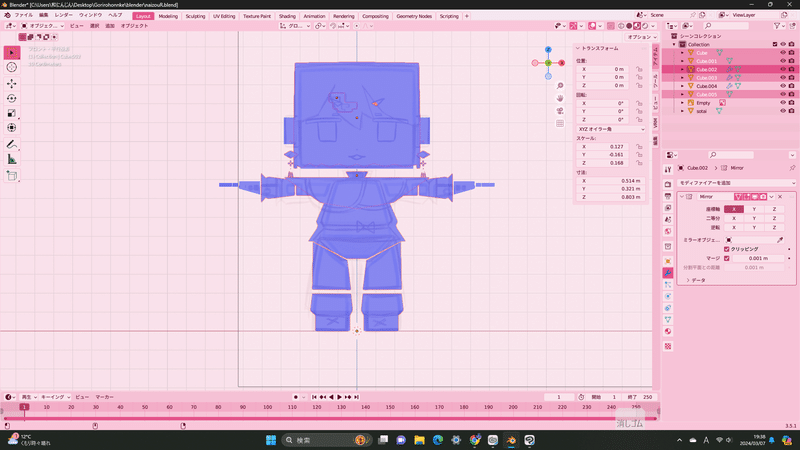Expand the sotai tree item

682,111
